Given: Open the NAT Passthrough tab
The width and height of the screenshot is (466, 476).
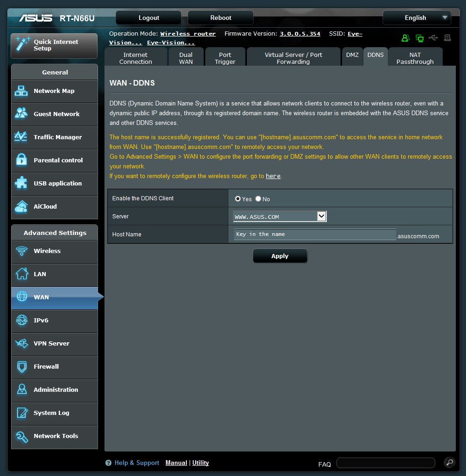Looking at the screenshot, I should [415, 58].
